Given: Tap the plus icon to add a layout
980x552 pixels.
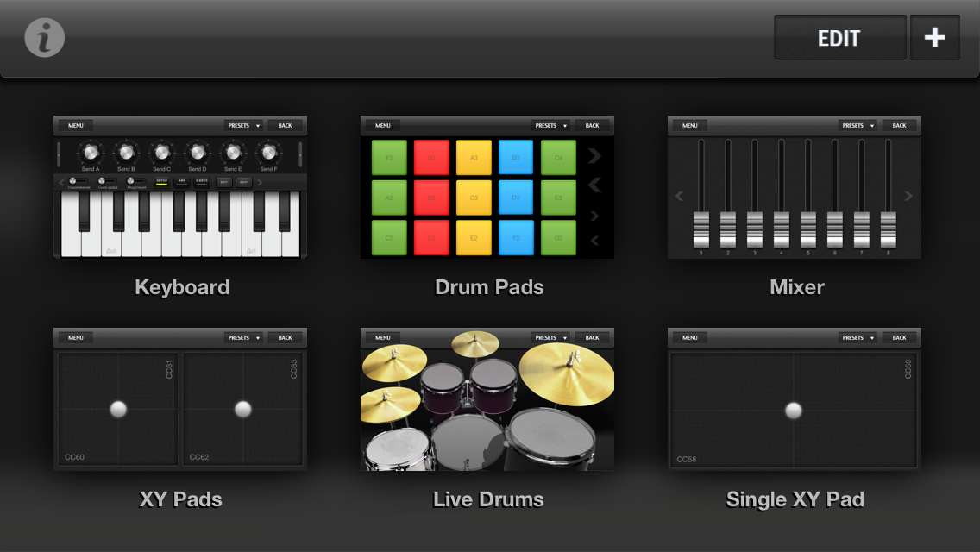Looking at the screenshot, I should [935, 37].
